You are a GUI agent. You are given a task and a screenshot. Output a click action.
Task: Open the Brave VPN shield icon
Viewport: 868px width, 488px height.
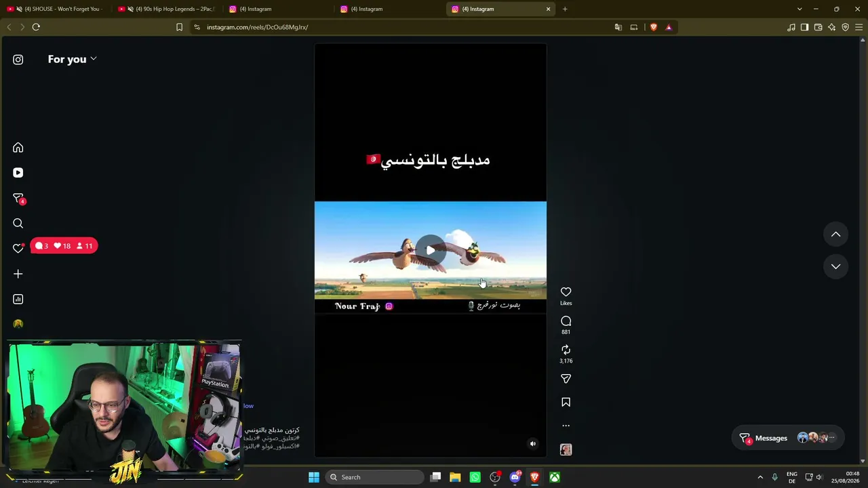[x=846, y=27]
